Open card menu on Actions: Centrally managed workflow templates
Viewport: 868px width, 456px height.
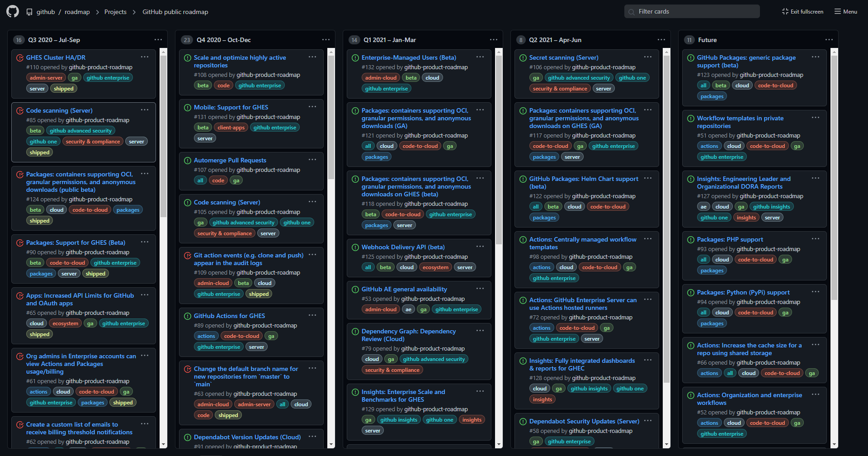tap(648, 239)
